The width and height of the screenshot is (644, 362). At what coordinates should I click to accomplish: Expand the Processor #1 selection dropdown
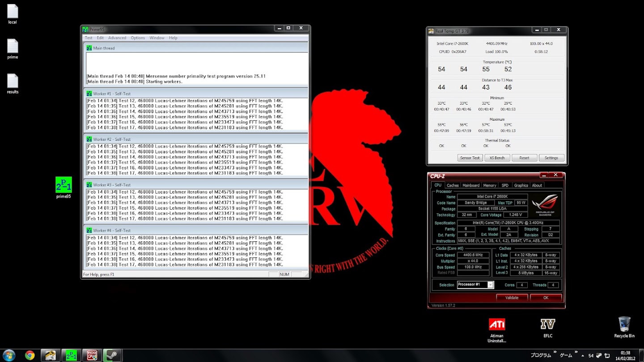pyautogui.click(x=491, y=285)
